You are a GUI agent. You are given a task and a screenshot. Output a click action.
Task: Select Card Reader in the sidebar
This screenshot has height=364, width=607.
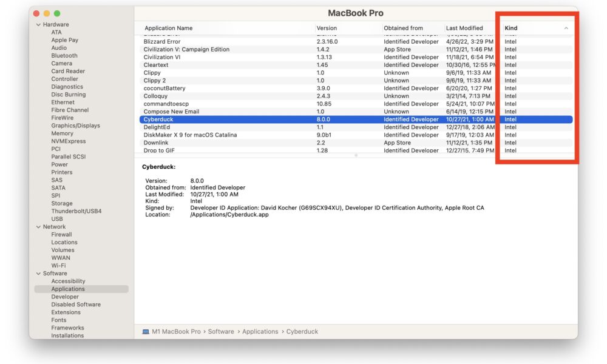(x=68, y=71)
